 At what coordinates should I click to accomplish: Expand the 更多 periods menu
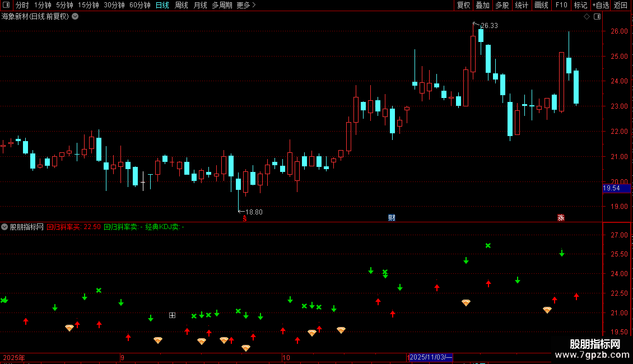click(x=246, y=5)
